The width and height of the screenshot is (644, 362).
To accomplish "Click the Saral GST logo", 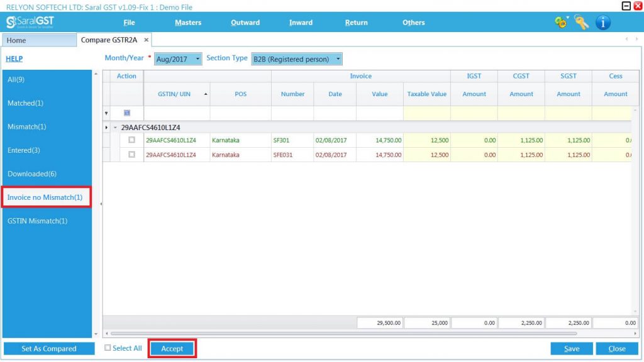I will tap(30, 22).
